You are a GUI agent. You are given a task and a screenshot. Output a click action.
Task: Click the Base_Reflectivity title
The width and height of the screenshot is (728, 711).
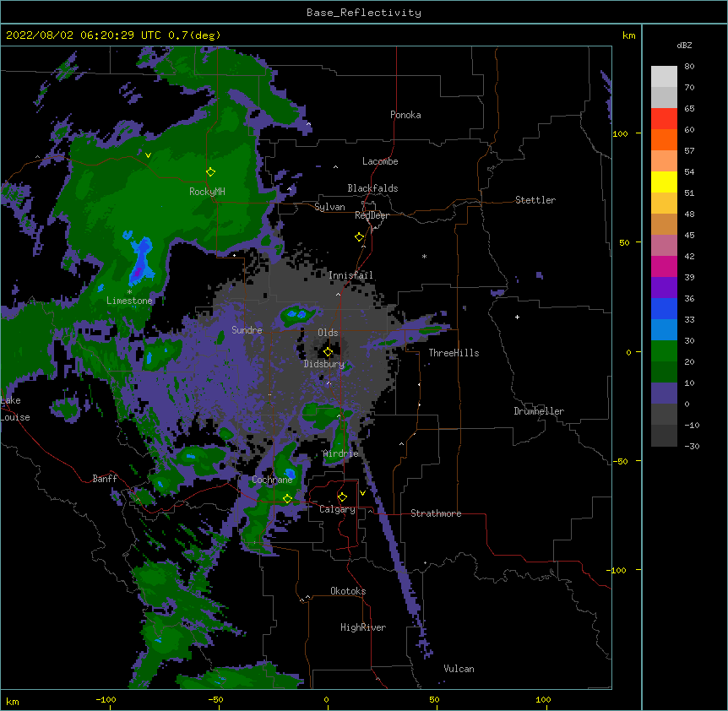[x=364, y=13]
